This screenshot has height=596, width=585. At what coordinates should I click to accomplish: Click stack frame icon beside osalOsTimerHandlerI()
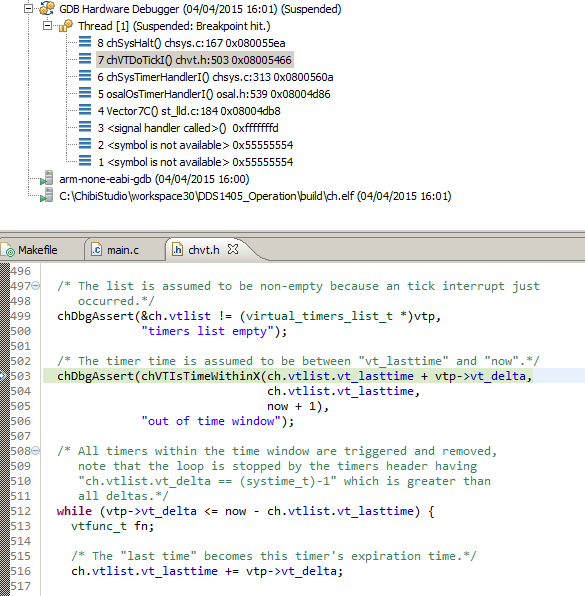85,92
